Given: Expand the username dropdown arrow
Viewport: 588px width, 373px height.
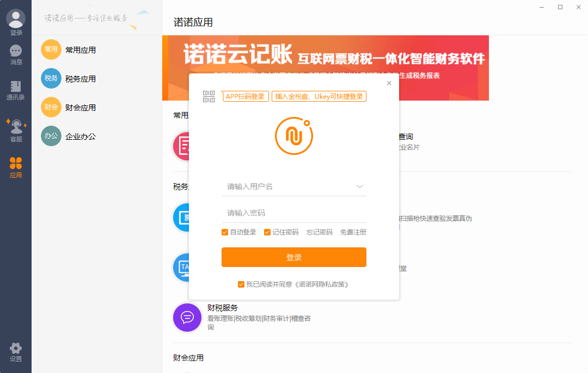Looking at the screenshot, I should click(360, 186).
